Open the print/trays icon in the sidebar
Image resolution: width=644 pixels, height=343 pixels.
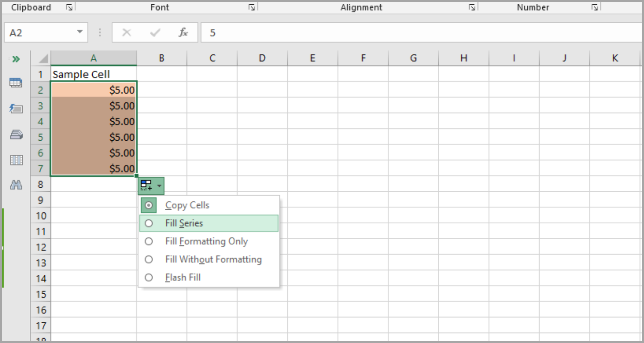point(16,135)
